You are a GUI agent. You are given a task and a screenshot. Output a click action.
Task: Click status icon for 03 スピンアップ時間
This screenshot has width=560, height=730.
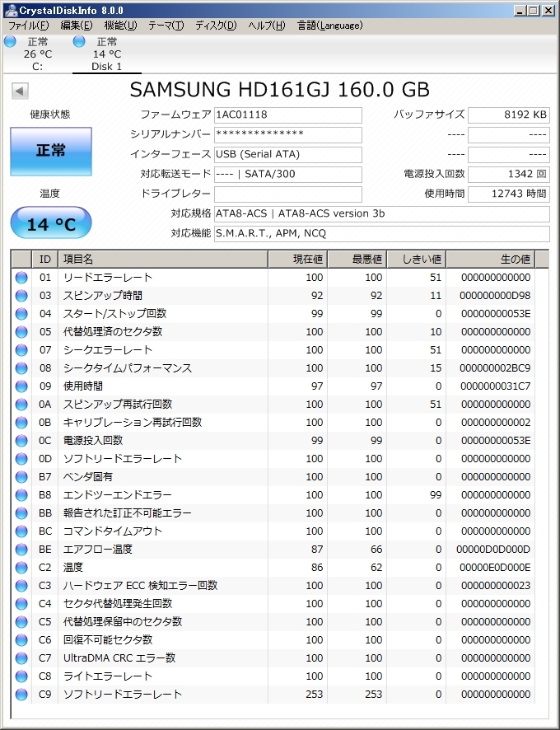(x=21, y=296)
